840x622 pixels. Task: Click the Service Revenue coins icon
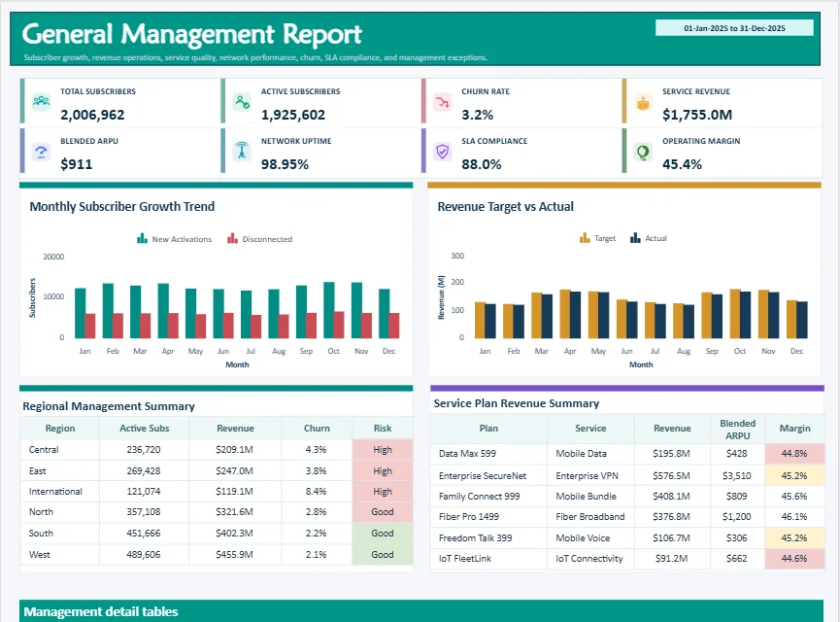click(643, 101)
